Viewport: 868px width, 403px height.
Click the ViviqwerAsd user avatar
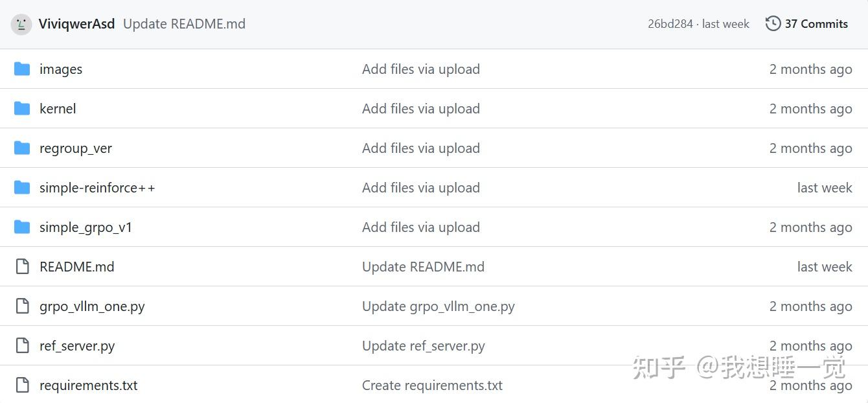point(21,25)
